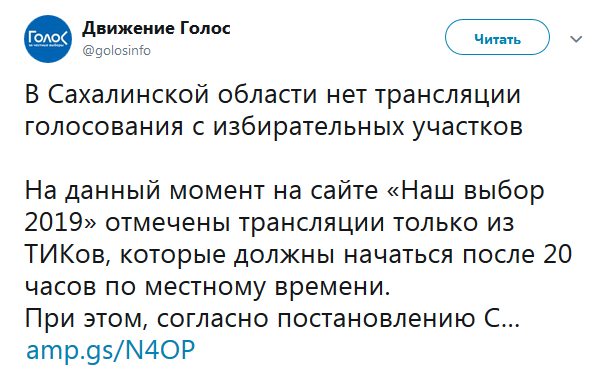Click the @golosinfo handle
The height and width of the screenshot is (371, 596).
(117, 51)
